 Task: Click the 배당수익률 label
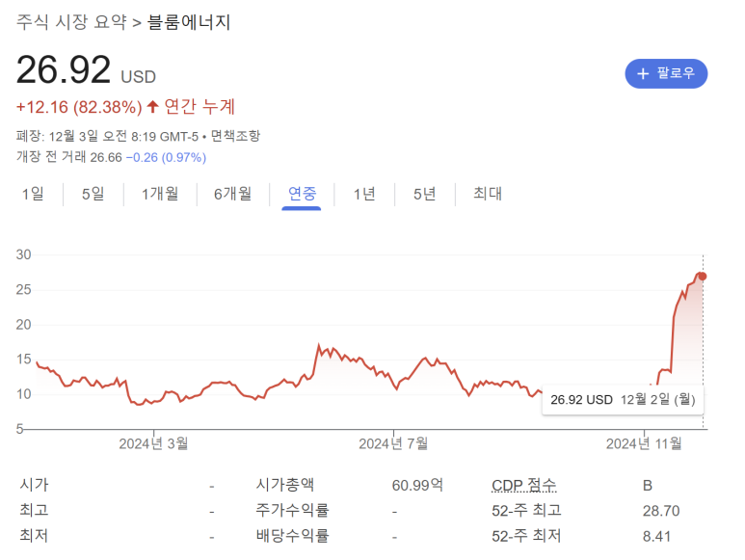pyautogui.click(x=292, y=536)
